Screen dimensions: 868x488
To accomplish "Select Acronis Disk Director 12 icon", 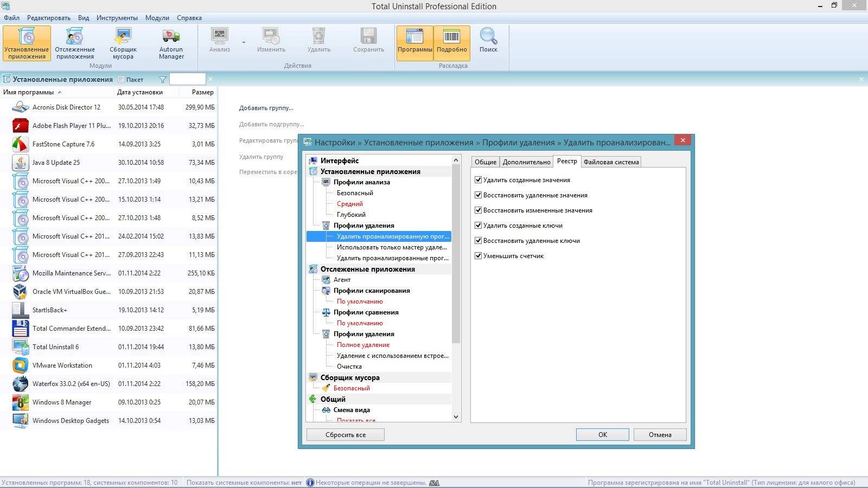I will point(20,107).
